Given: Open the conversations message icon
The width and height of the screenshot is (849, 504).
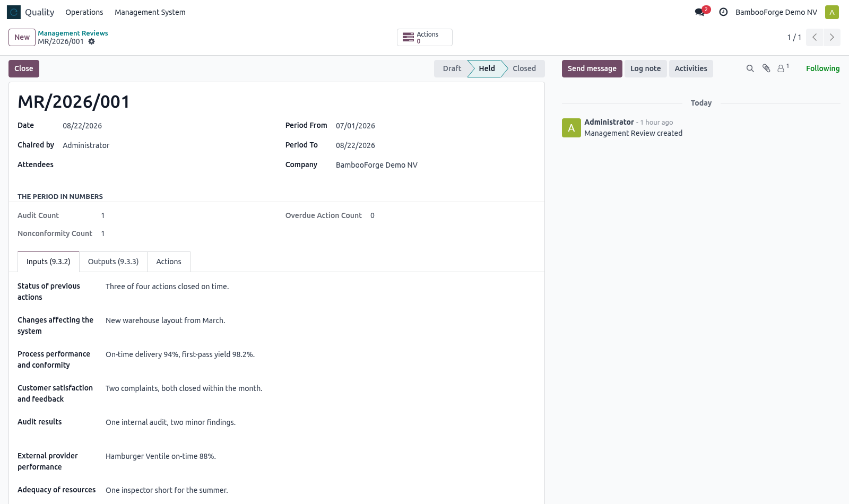Looking at the screenshot, I should pyautogui.click(x=700, y=12).
